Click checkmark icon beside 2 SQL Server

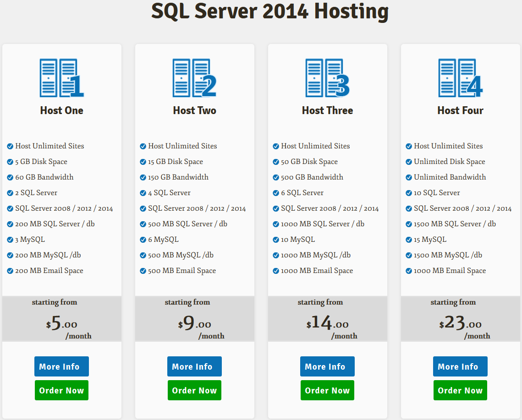[x=10, y=193]
